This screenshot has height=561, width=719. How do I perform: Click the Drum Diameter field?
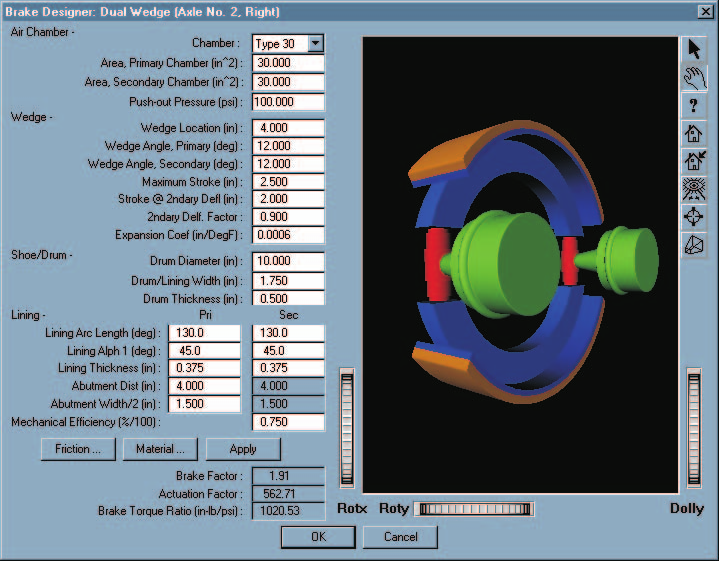[x=288, y=261]
